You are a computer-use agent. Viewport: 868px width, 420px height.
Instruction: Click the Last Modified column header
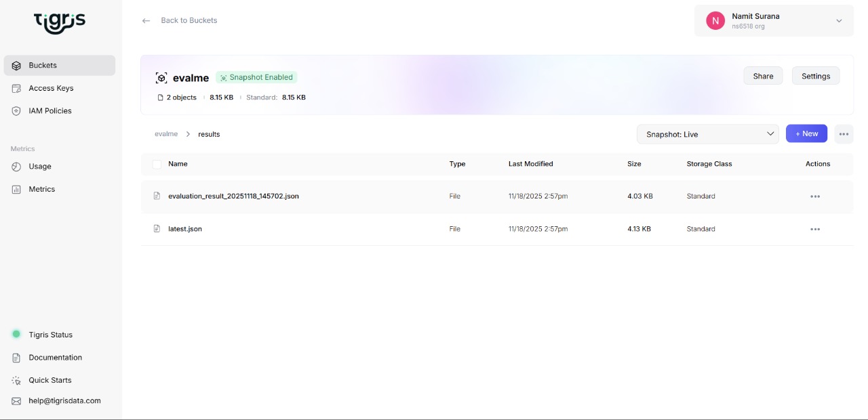click(531, 164)
